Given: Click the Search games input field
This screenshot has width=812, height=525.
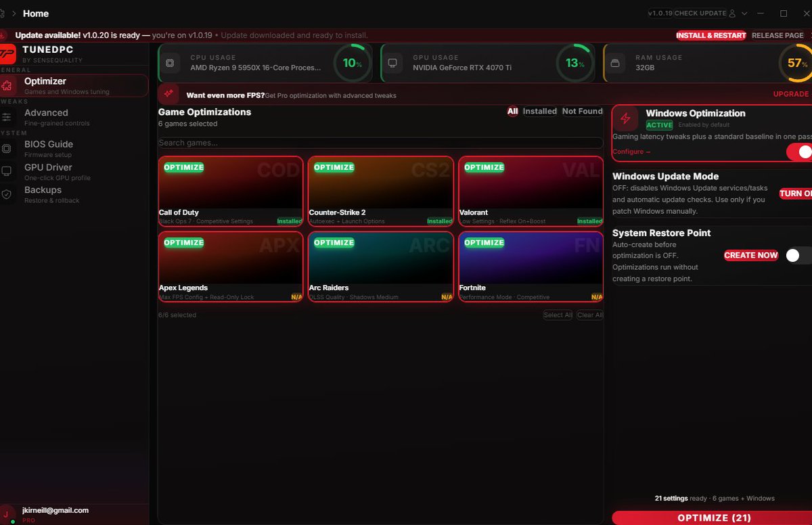Looking at the screenshot, I should point(380,143).
